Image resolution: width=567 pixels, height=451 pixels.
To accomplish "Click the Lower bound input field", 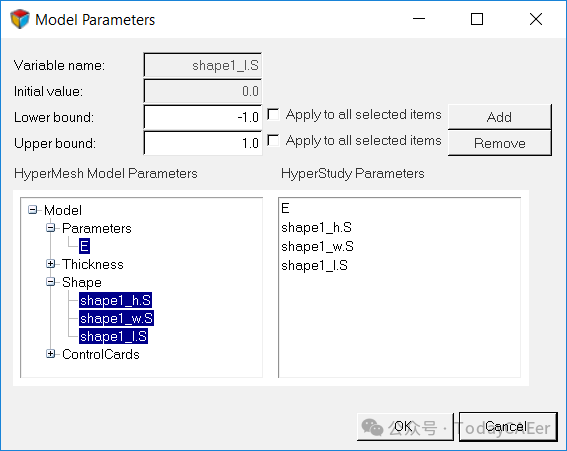I will pos(202,117).
